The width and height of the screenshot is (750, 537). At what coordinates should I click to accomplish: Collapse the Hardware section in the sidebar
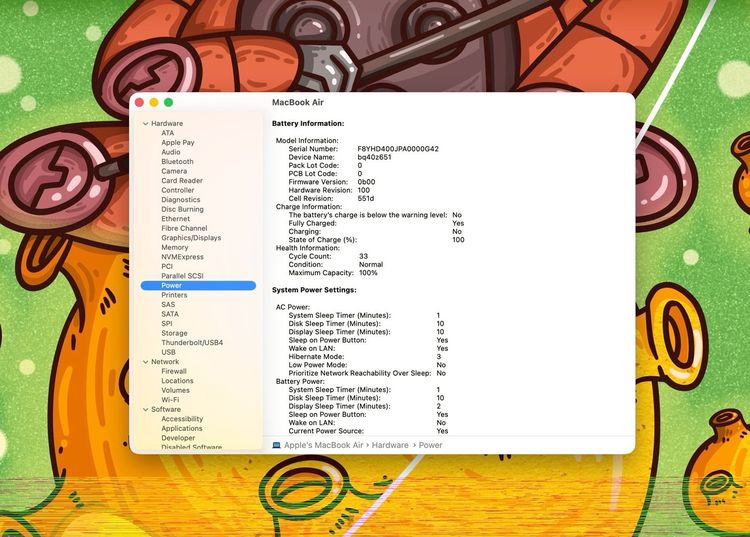coord(145,124)
